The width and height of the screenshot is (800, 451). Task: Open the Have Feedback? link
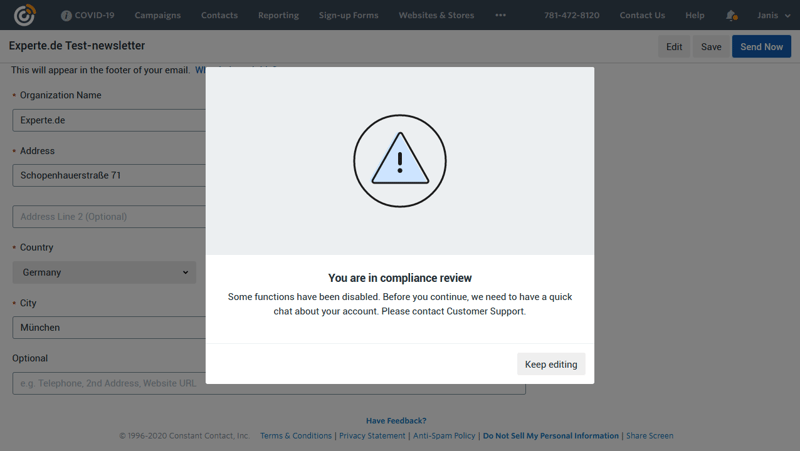[x=396, y=421]
